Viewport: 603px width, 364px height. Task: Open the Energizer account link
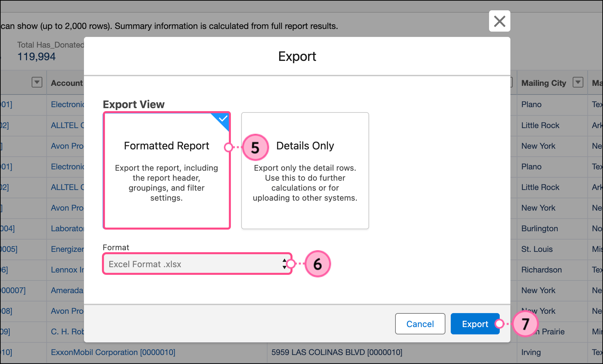pos(67,249)
